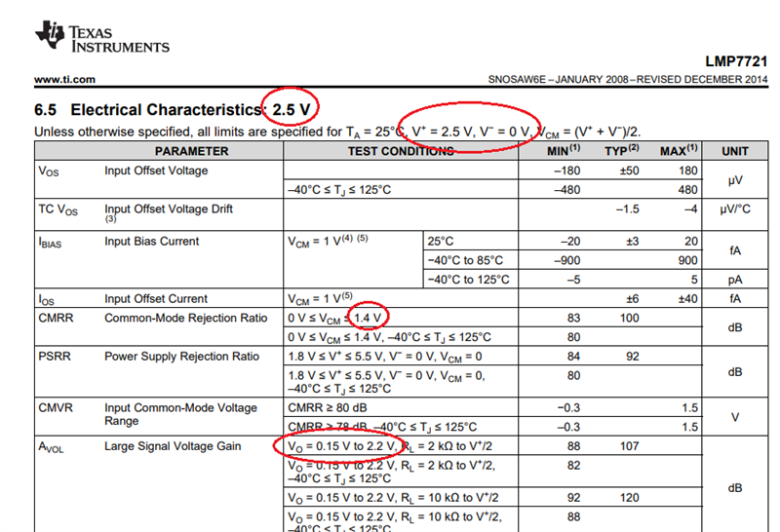
Task: Click the 'Input Offset Voltage' parameter name
Action: 156,171
